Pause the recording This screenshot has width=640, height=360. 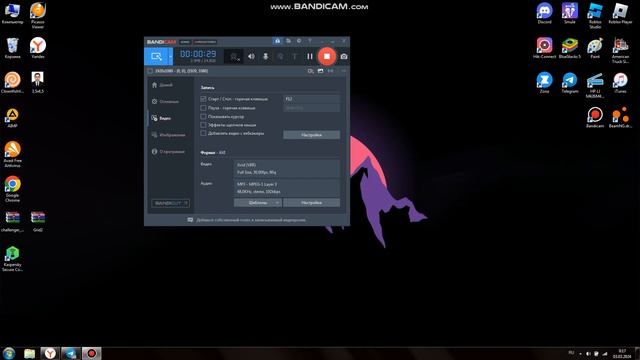click(x=310, y=56)
